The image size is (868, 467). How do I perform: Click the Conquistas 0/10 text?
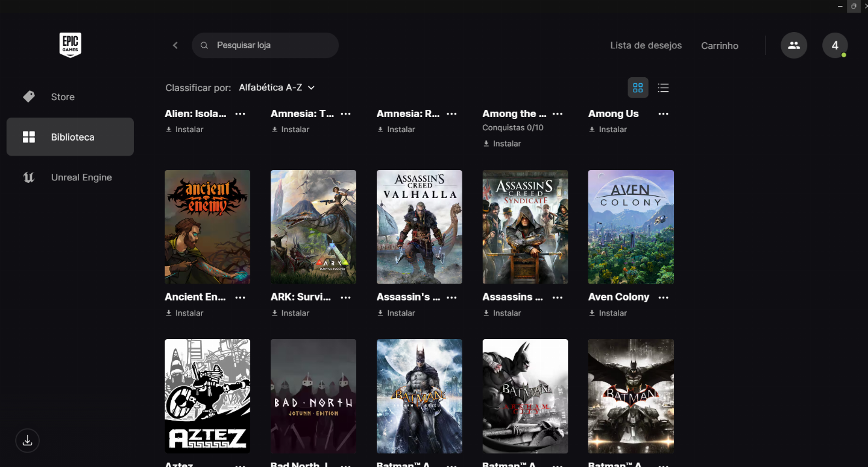point(513,128)
